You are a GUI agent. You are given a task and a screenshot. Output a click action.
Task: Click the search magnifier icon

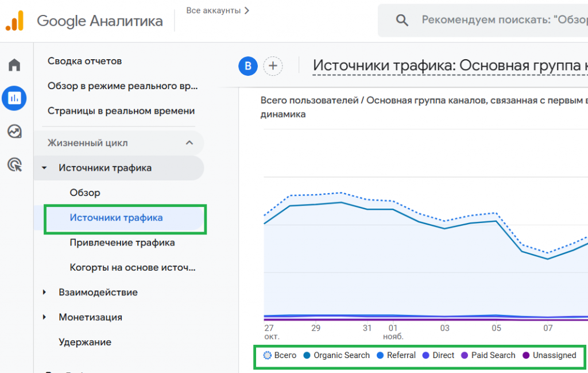point(402,20)
